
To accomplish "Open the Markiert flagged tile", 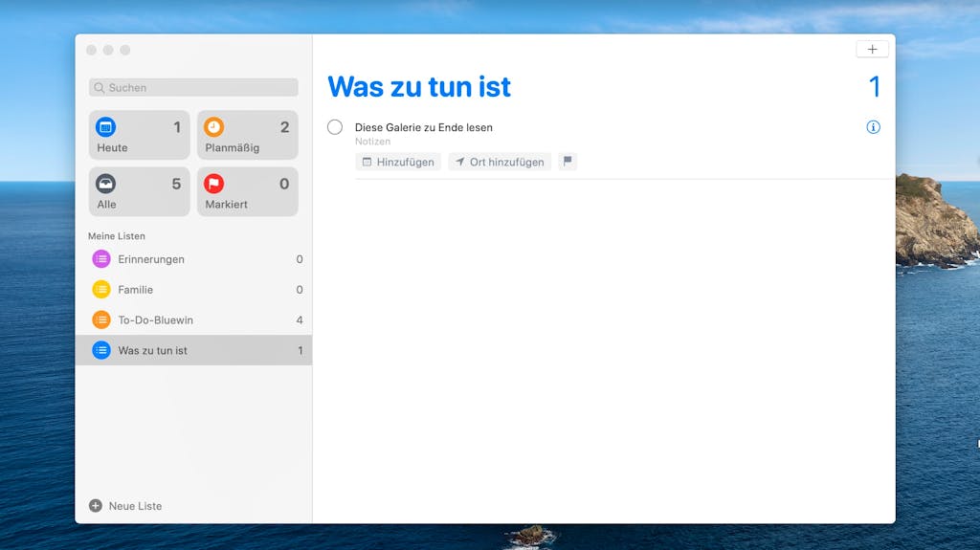I will pos(248,192).
